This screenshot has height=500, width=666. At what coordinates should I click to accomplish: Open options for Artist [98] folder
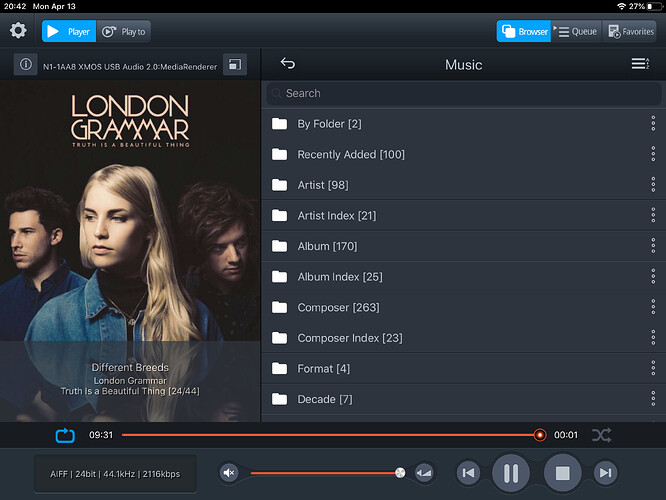(x=652, y=185)
